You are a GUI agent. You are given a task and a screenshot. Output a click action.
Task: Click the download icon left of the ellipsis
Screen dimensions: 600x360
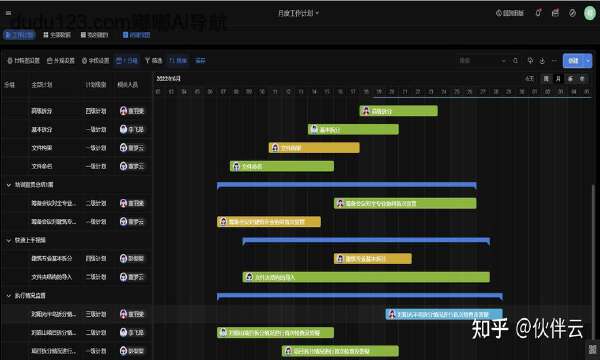(542, 60)
